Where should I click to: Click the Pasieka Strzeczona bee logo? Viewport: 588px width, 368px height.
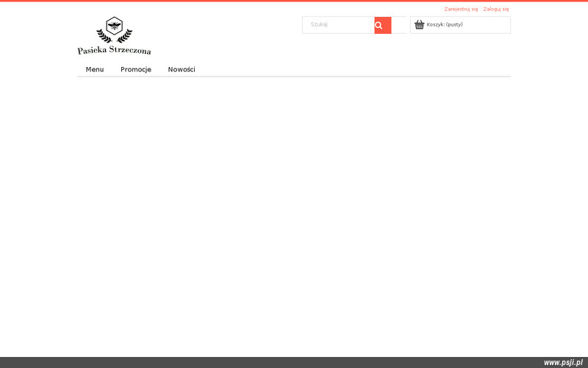(114, 35)
